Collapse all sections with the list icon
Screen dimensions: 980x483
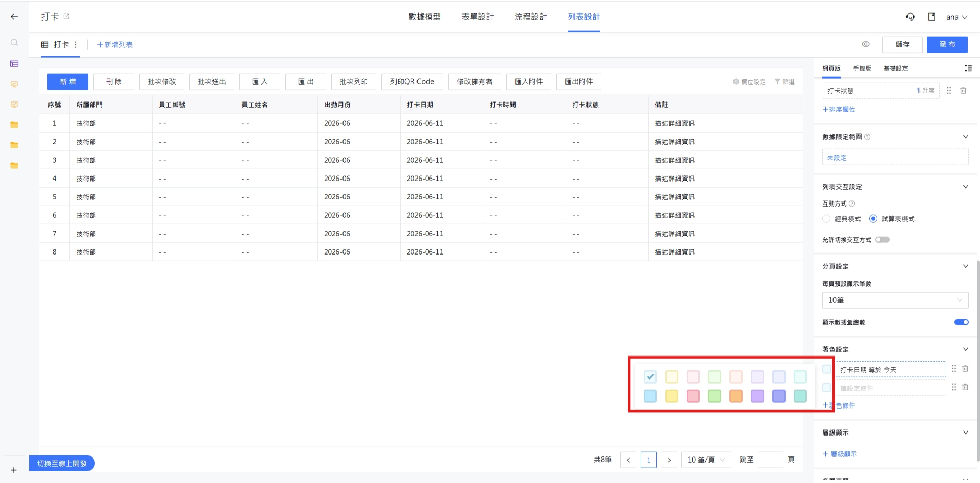tap(968, 68)
